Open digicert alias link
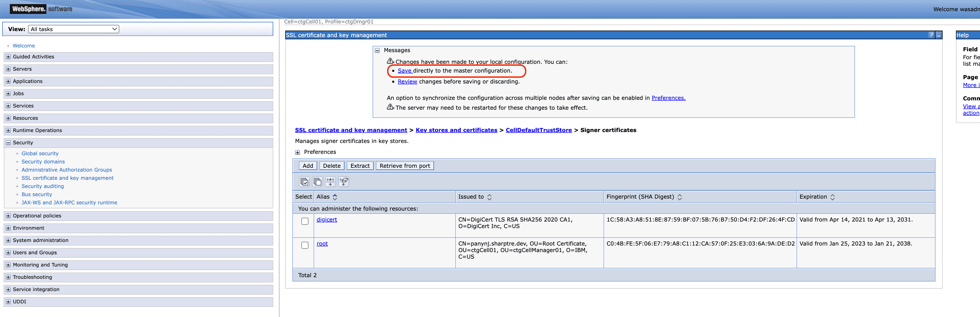Image resolution: width=980 pixels, height=317 pixels. [x=327, y=220]
